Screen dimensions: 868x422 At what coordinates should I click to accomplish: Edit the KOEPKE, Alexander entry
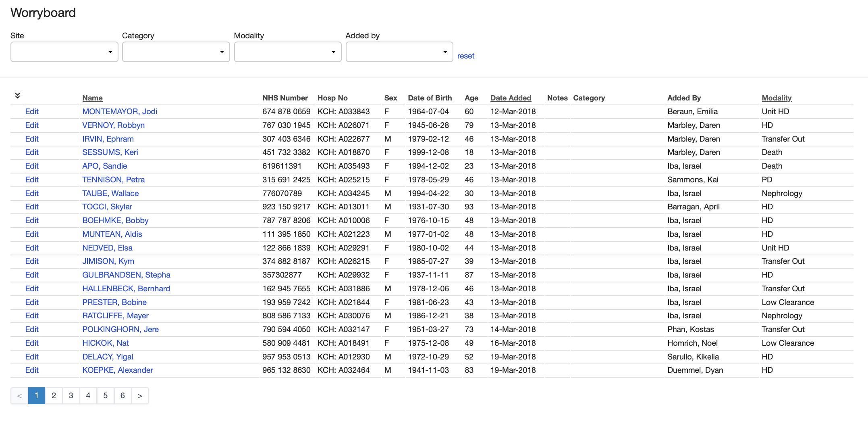[32, 370]
